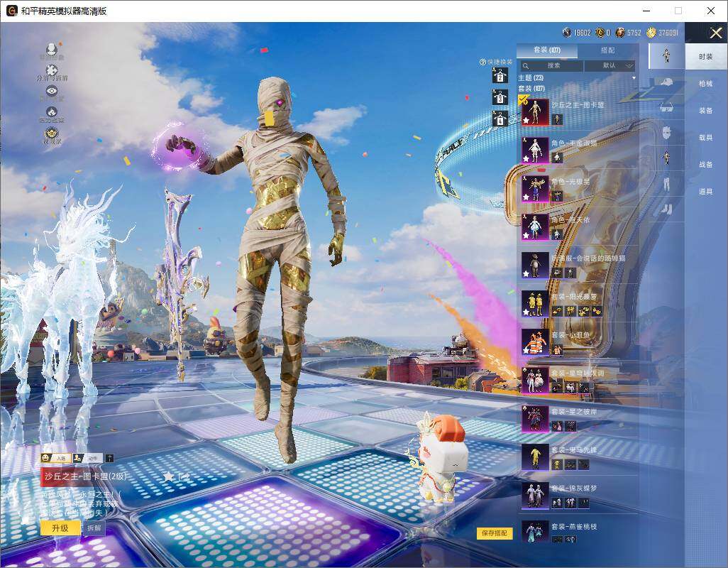Select the 角色-光极星 outfit thumbnail
This screenshot has width=728, height=568.
pos(535,189)
